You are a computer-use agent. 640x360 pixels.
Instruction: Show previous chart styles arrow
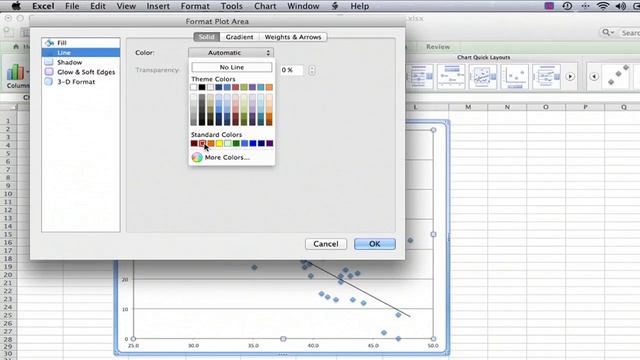pos(594,76)
